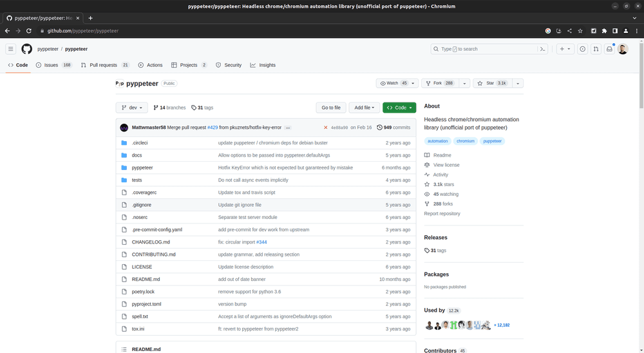Open the Readme link in About

click(x=438, y=155)
